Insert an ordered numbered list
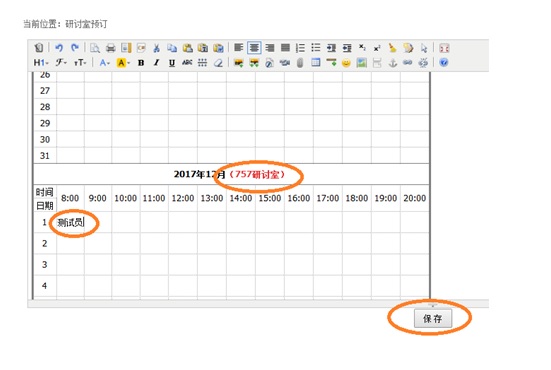The height and width of the screenshot is (370, 551). (300, 48)
